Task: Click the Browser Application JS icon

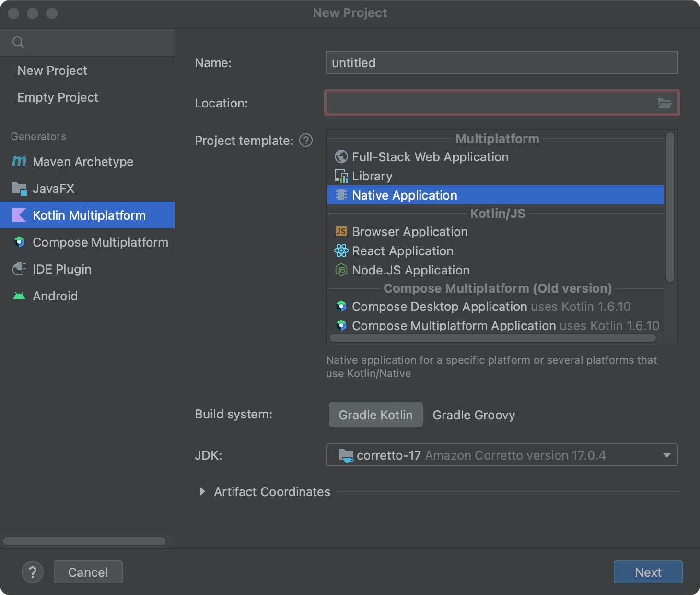Action: [x=341, y=232]
